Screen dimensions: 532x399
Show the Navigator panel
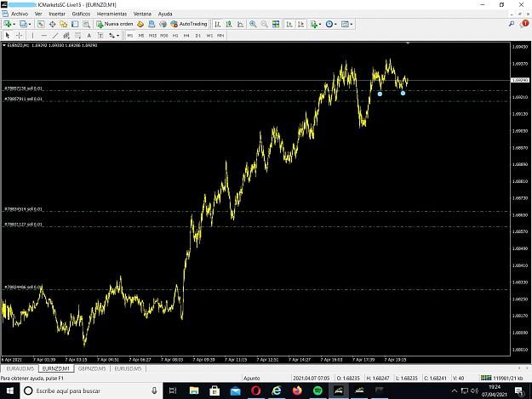coord(64,24)
